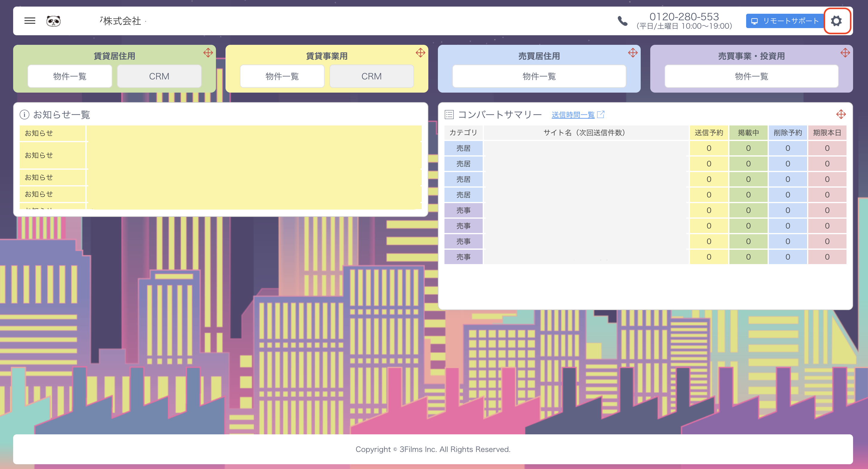Click the 期限本日 column header
Image resolution: width=868 pixels, height=469 pixels.
(x=827, y=132)
